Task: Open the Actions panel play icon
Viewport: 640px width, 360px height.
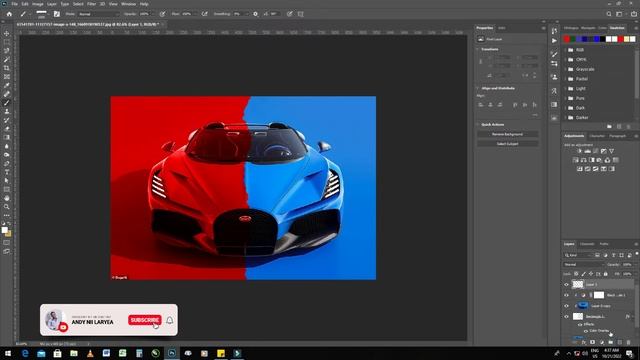Action: pyautogui.click(x=554, y=41)
